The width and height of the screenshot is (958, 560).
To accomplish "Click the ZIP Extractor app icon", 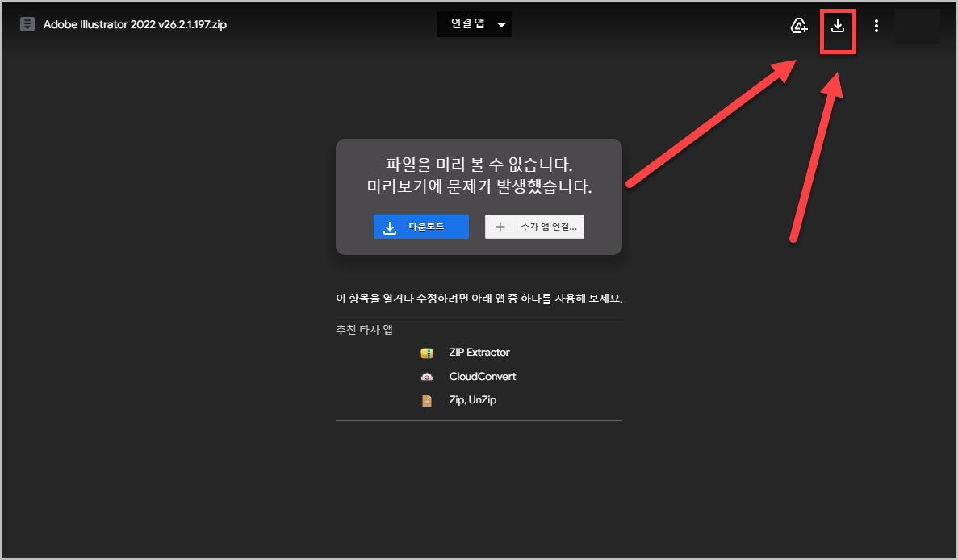I will click(426, 353).
